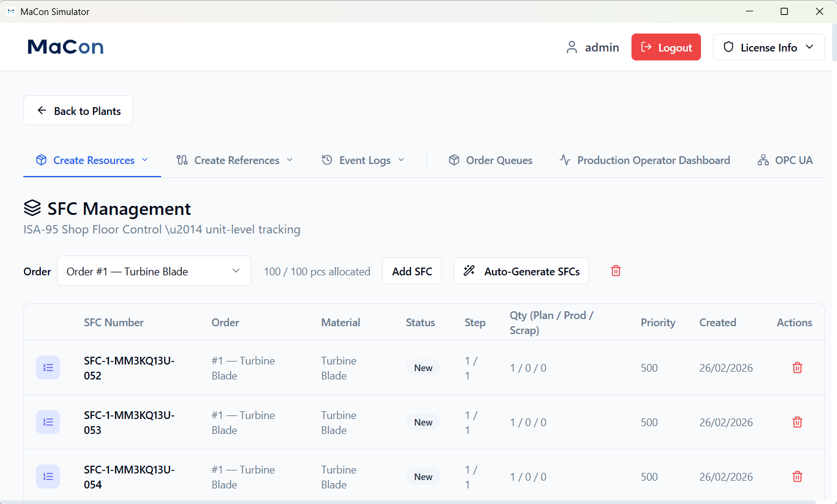Delete SFC-1-MM3KQ13U-054 using its trash icon

click(797, 477)
